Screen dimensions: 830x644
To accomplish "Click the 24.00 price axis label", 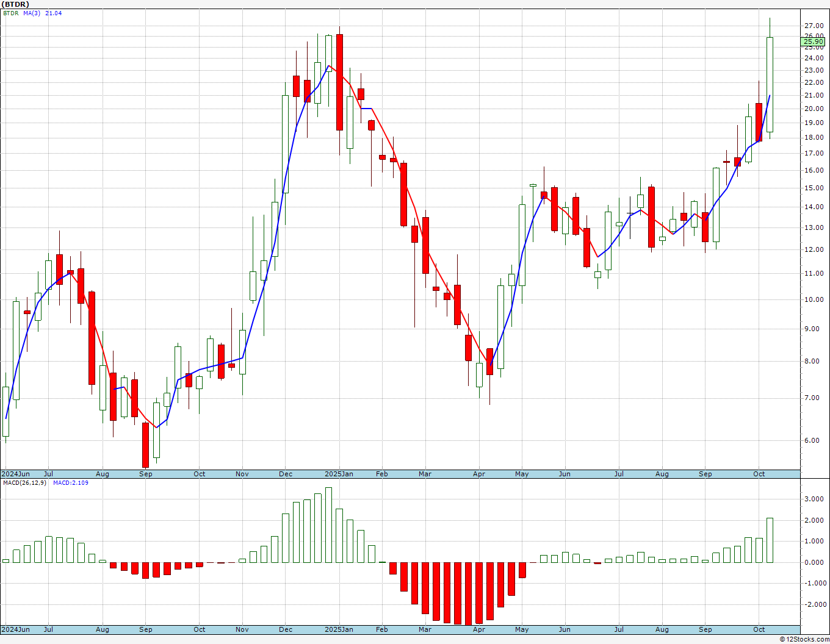I will click(x=814, y=59).
